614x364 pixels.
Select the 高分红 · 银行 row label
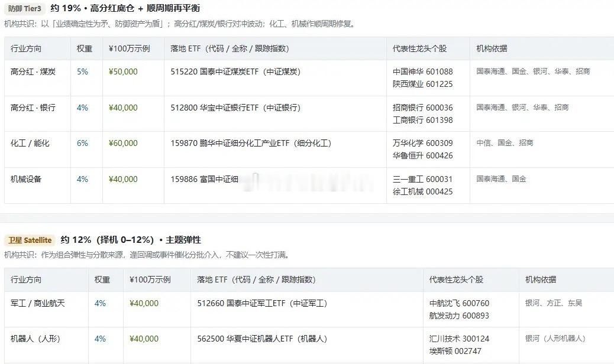33,108
